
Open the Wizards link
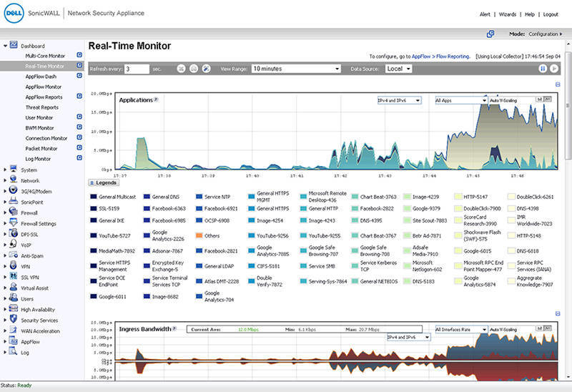pyautogui.click(x=508, y=14)
